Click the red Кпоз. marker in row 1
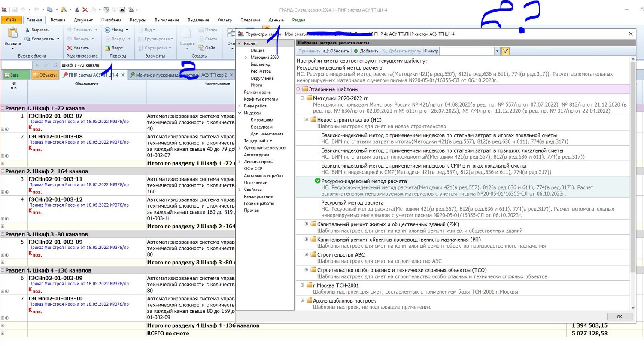 point(35,128)
